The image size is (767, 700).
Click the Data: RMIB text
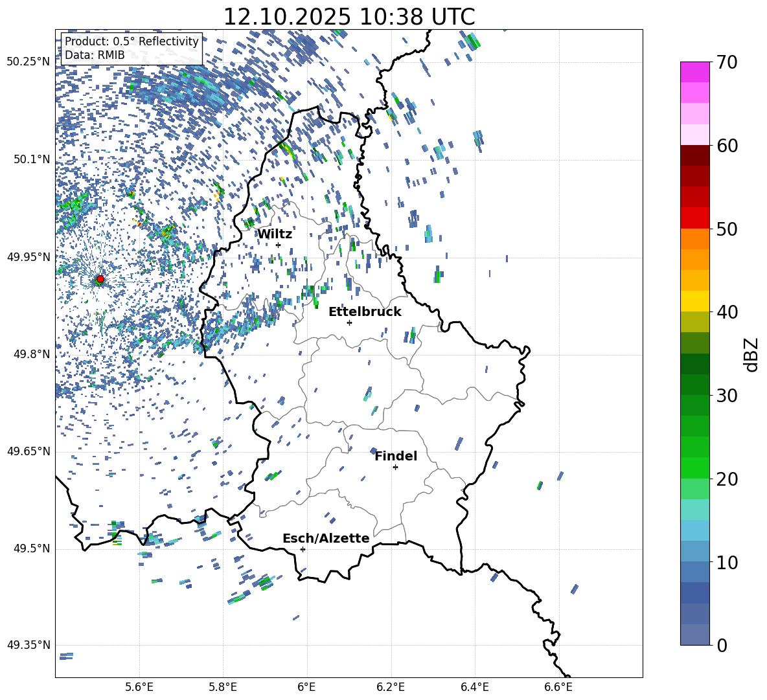click(95, 55)
